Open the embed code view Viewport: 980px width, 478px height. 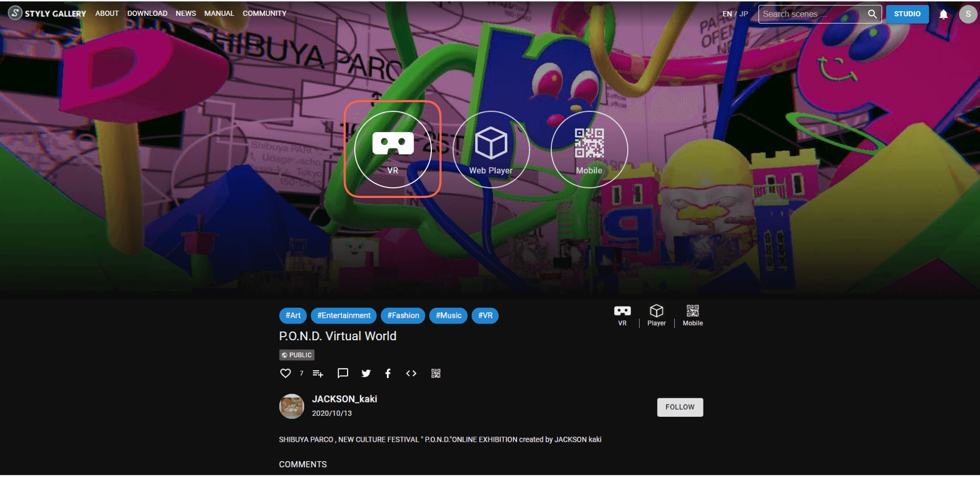coord(411,373)
